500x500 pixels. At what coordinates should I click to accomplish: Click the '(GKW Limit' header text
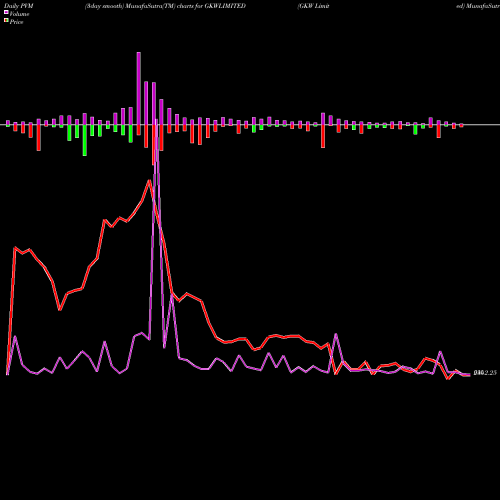pyautogui.click(x=313, y=6)
